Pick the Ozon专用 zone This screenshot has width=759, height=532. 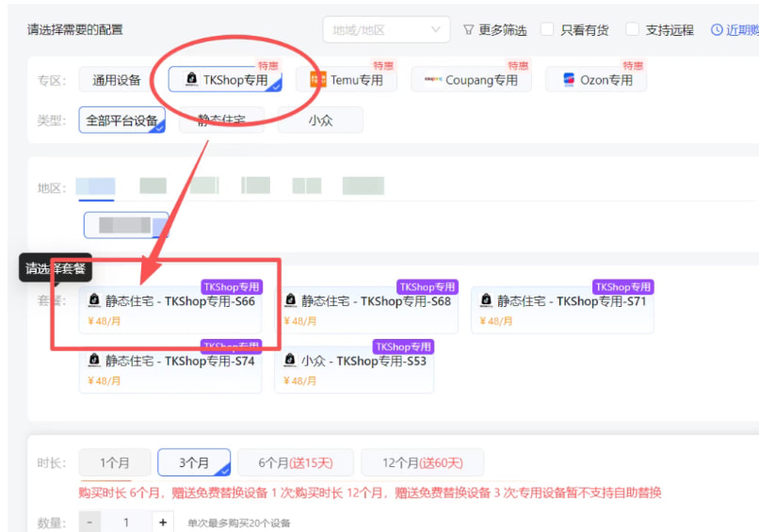[596, 79]
